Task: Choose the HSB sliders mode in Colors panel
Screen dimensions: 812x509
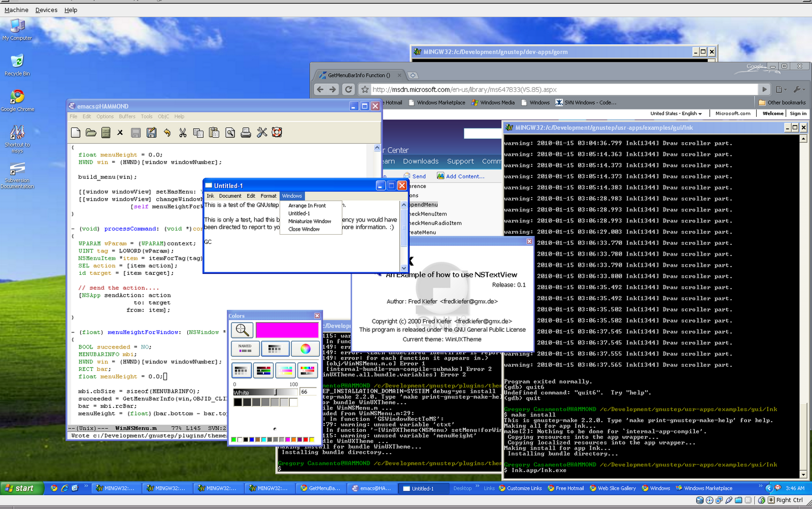Action: (x=308, y=370)
